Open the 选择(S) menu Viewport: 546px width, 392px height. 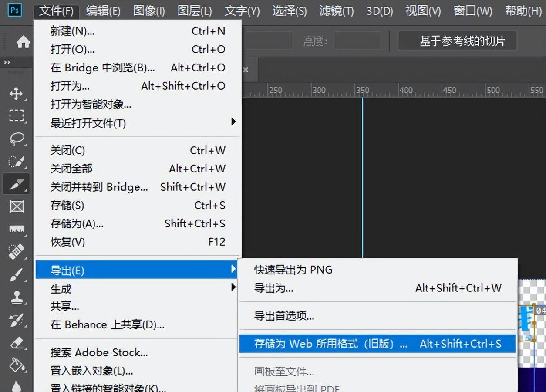290,10
